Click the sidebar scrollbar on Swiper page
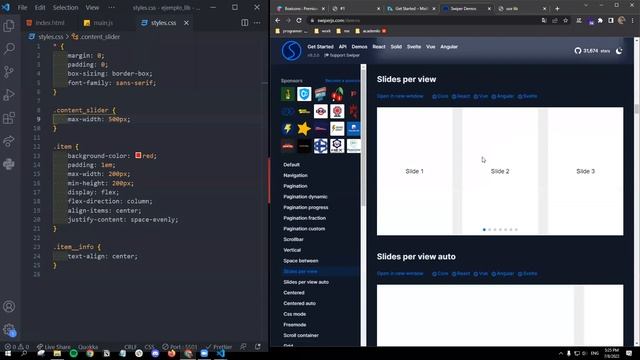Screen dimensions: 640x360 [363, 139]
